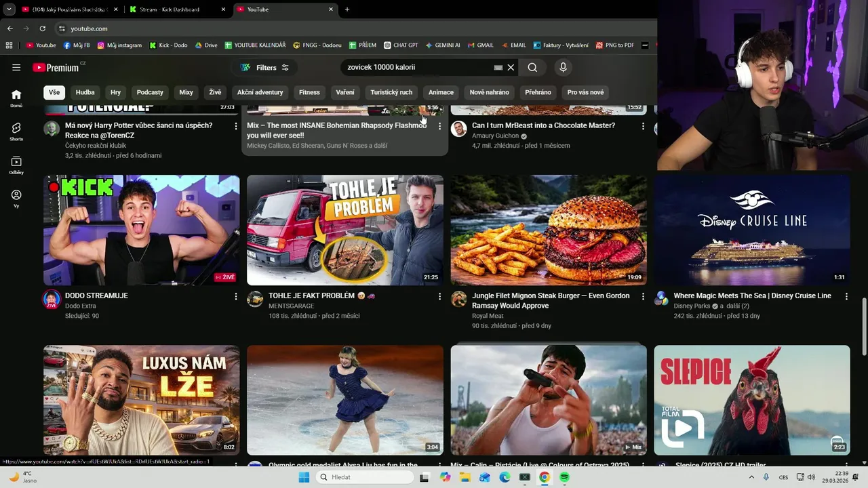Play the Slepice trailer thumbnail
Screen dimensions: 868x488
pos(752,400)
